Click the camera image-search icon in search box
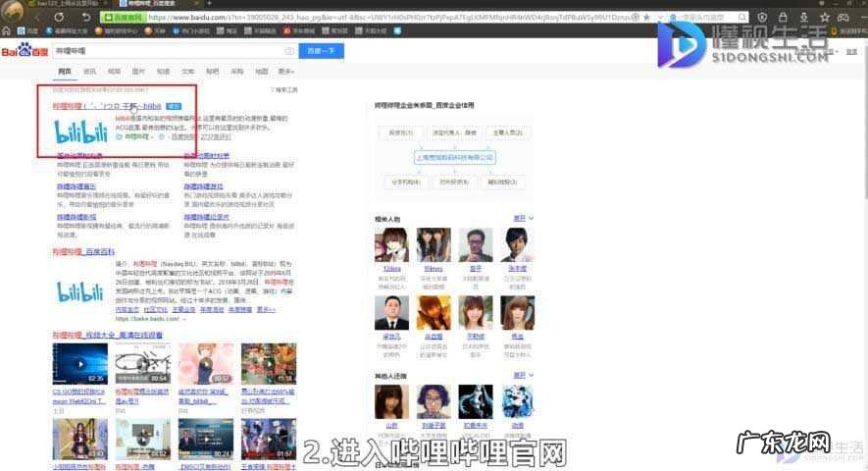 [x=289, y=51]
